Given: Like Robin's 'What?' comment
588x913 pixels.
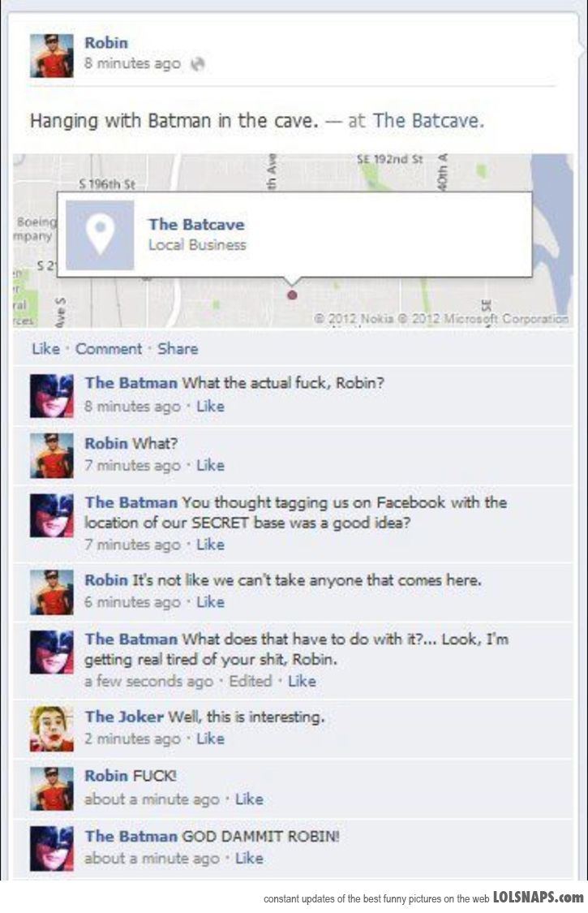Looking at the screenshot, I should tap(210, 465).
